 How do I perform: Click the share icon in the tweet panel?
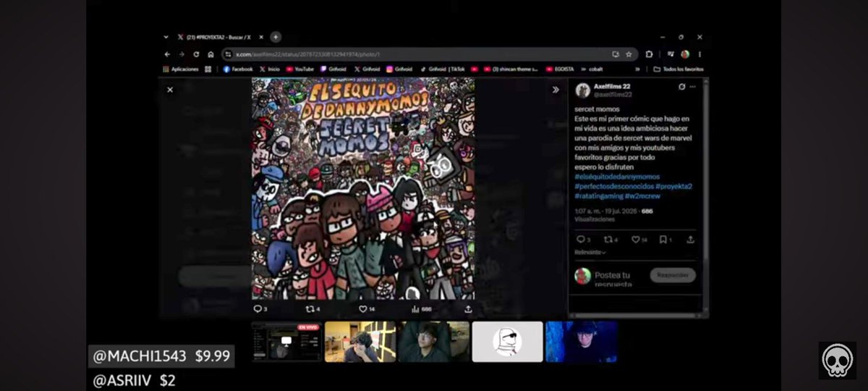[x=690, y=239]
